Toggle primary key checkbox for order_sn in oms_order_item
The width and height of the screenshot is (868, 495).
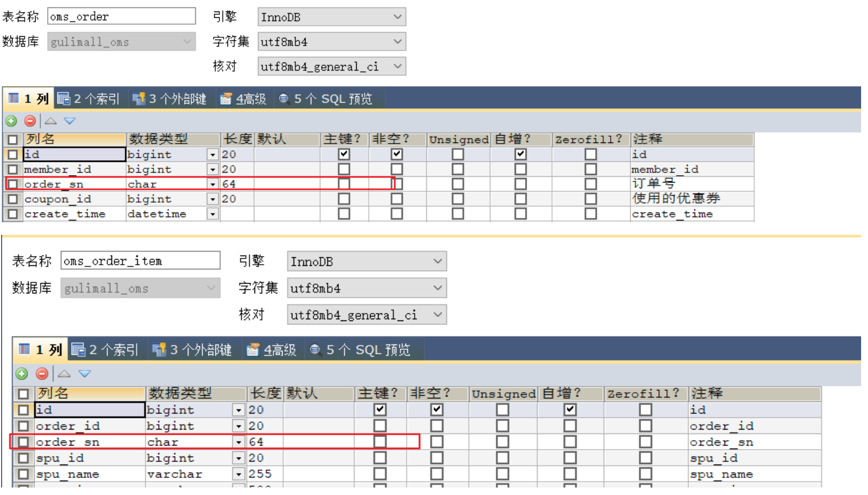[380, 442]
